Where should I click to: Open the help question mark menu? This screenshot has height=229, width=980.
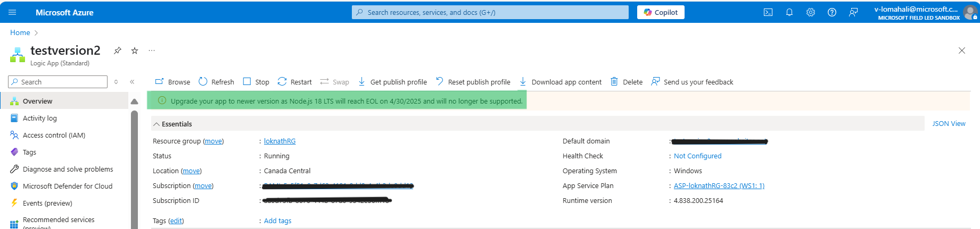(x=832, y=12)
